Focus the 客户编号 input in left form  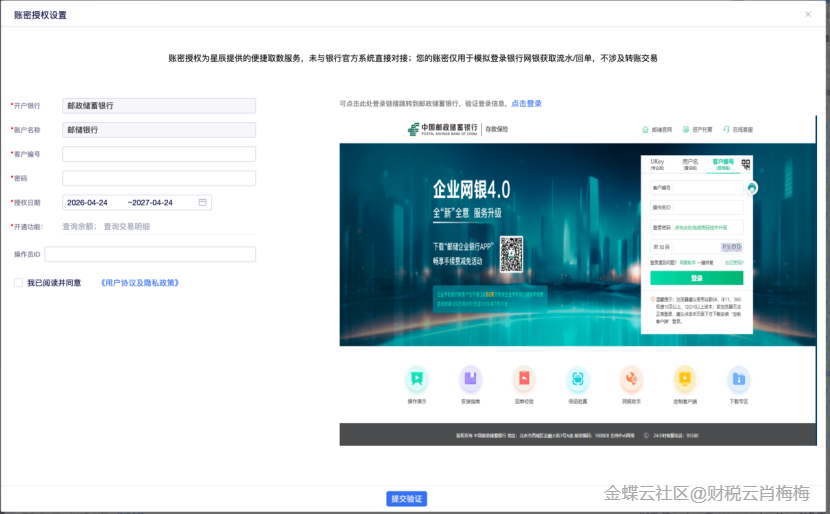[159, 154]
